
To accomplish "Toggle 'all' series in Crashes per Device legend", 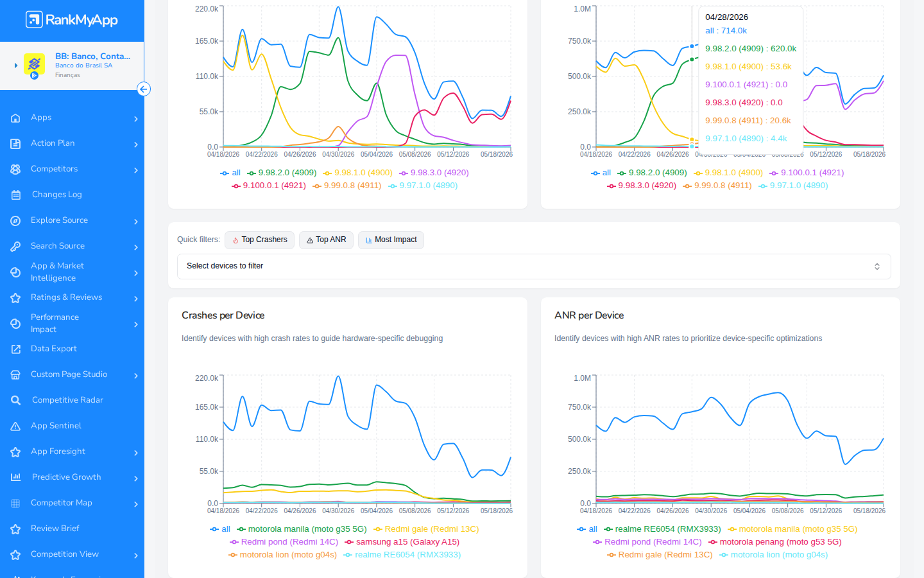I will 220,529.
